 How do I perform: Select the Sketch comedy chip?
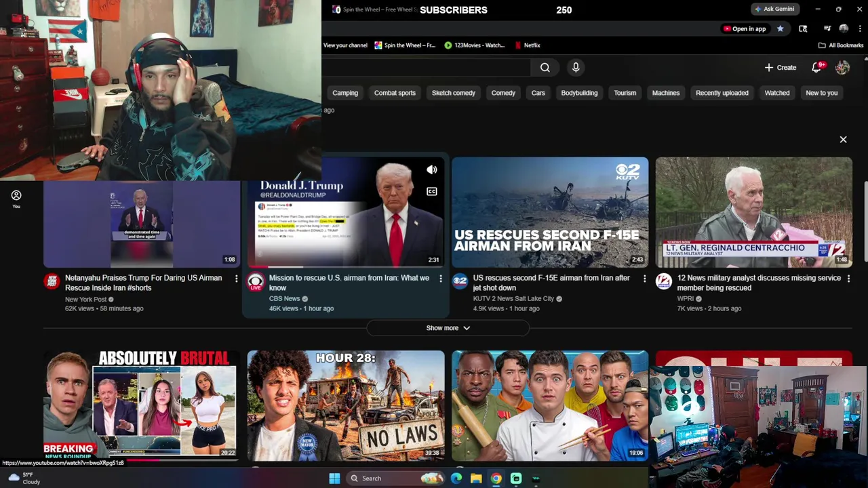click(454, 93)
